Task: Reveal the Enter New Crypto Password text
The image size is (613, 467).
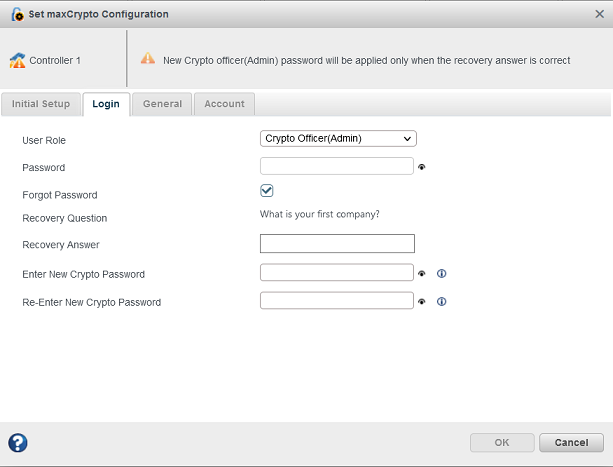Action: click(x=422, y=273)
